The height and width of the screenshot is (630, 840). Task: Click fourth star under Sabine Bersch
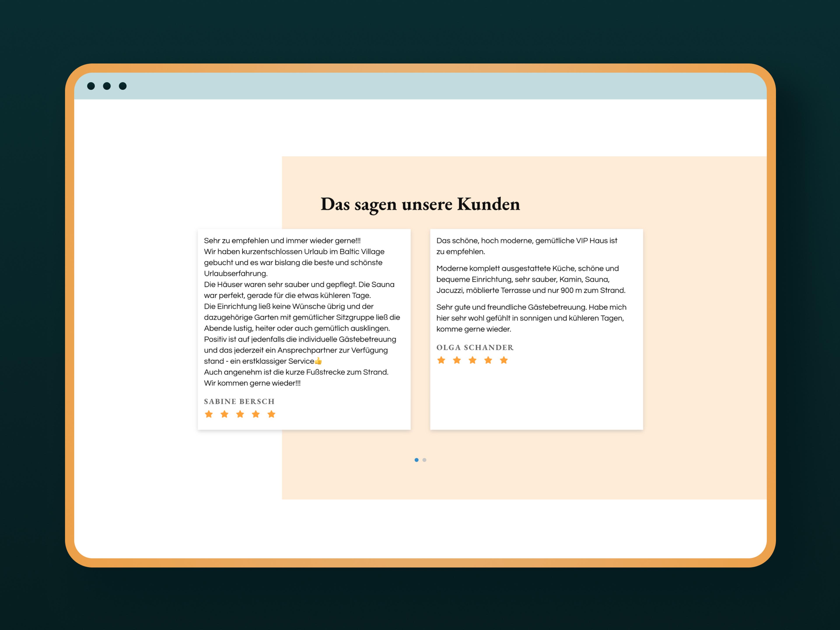pyautogui.click(x=255, y=414)
